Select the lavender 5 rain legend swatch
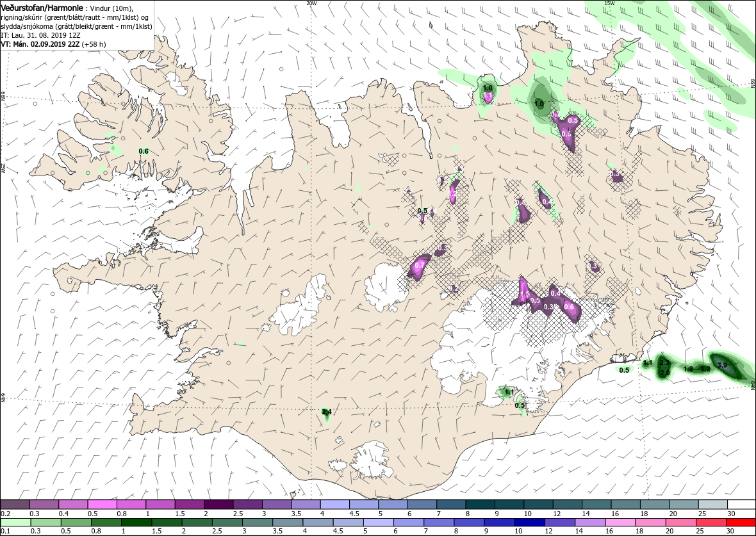The image size is (756, 536). [x=378, y=523]
